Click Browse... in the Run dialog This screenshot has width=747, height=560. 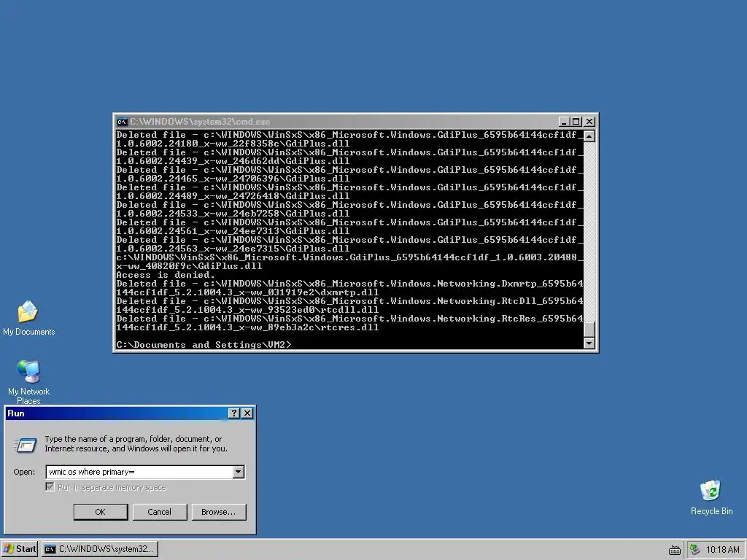pos(219,512)
